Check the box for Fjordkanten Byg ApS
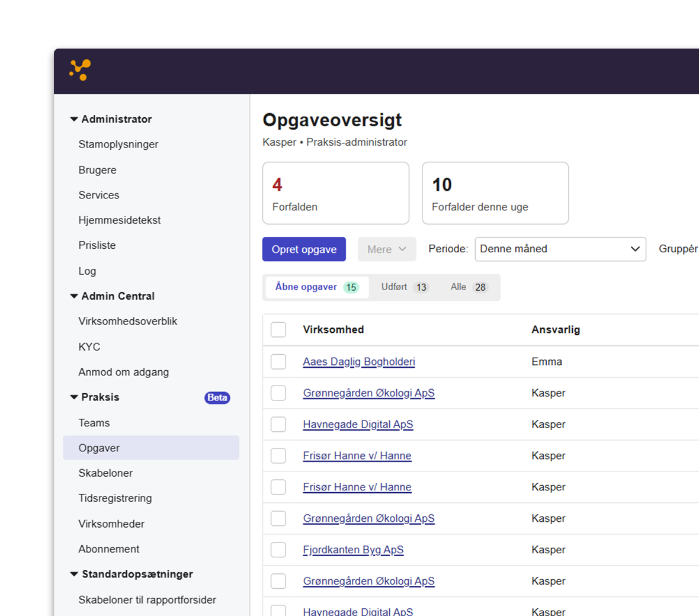This screenshot has height=616, width=699. (x=278, y=550)
